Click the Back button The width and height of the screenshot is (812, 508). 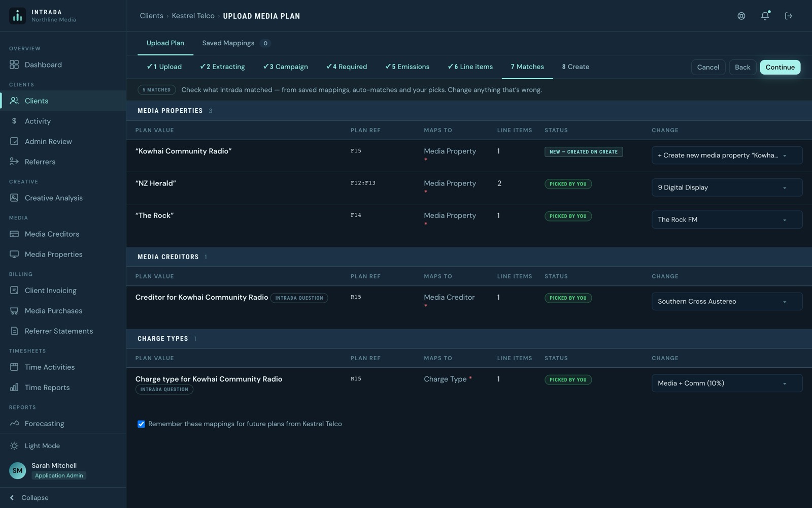pos(742,67)
